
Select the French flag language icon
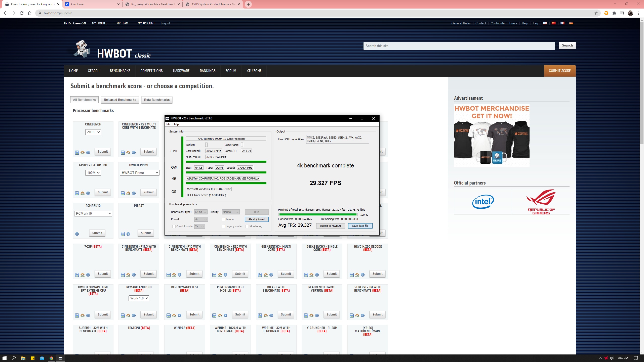[x=562, y=23]
